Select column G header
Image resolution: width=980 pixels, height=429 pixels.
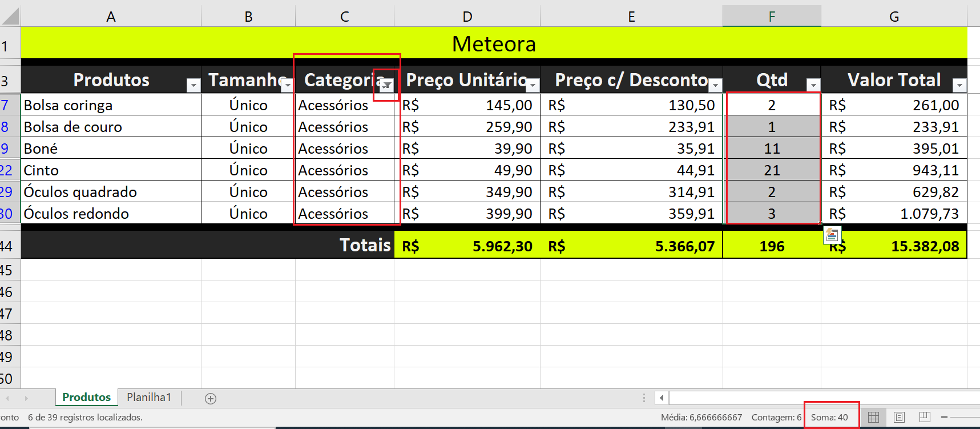[894, 17]
